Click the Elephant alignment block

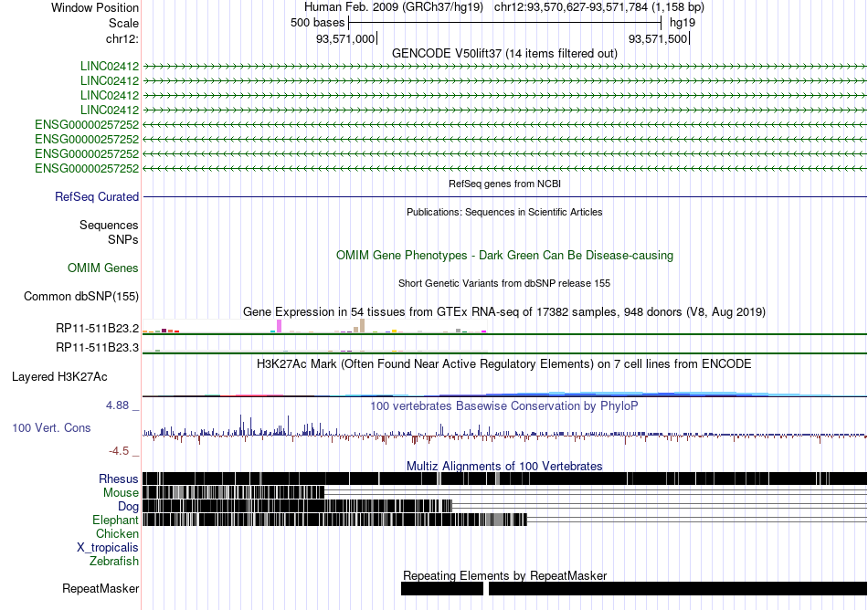pos(335,520)
